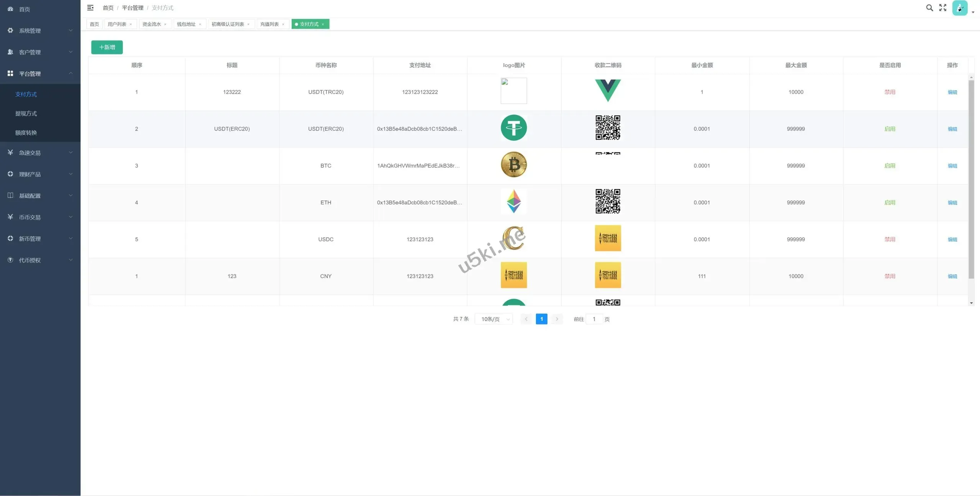Click the Tether logo image in row 2
The height and width of the screenshot is (496, 980).
coord(514,128)
